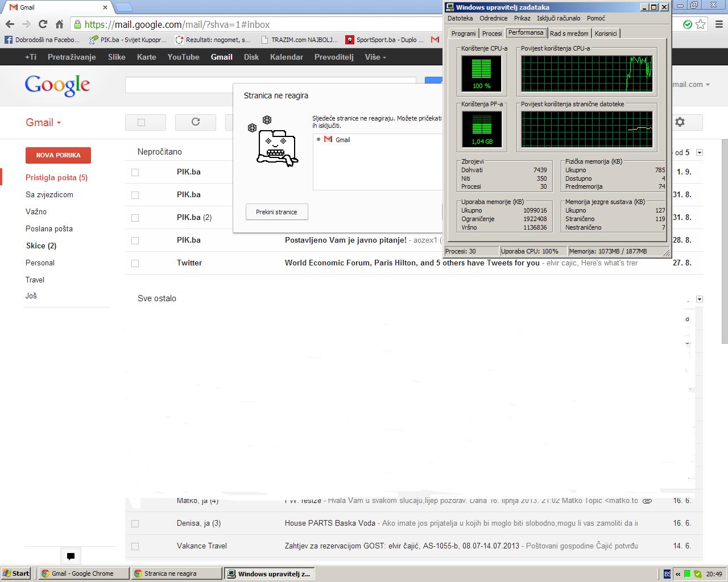Image resolution: width=728 pixels, height=582 pixels.
Task: Click the Chrome forward arrow button
Action: (26, 24)
